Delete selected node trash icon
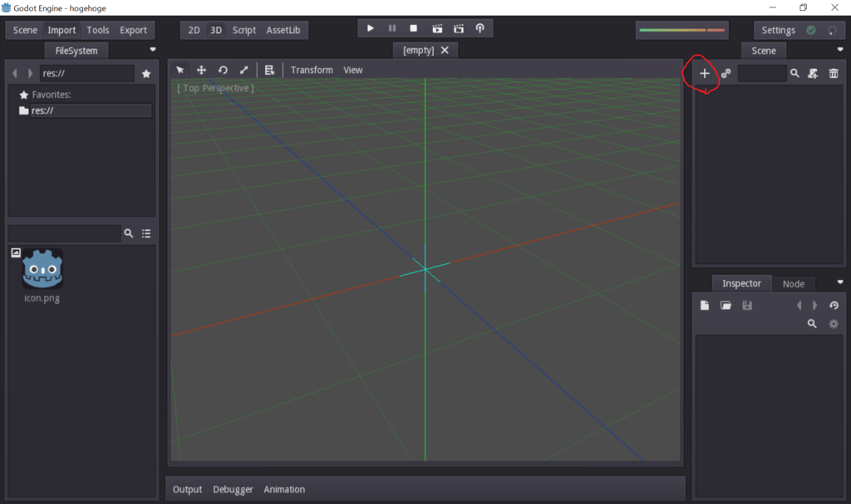Screen dimensions: 851x504 pyautogui.click(x=834, y=73)
